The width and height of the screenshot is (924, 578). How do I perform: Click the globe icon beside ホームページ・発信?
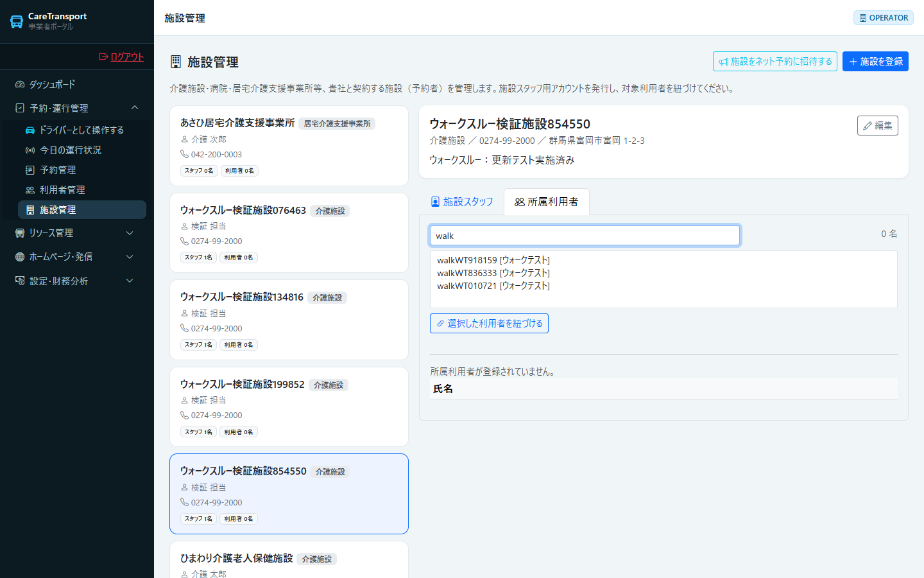click(20, 257)
